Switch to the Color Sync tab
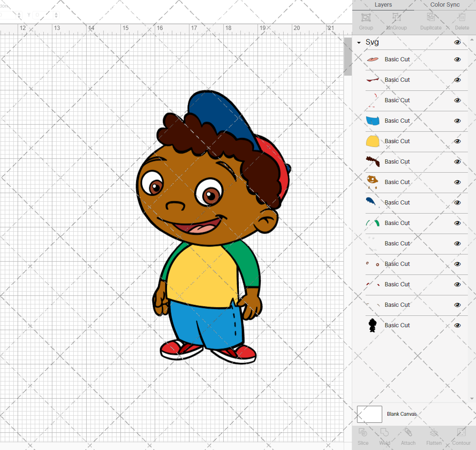The image size is (476, 450). [x=445, y=5]
